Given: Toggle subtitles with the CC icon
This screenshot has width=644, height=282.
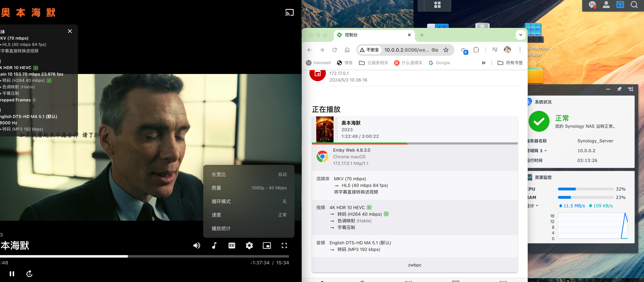Looking at the screenshot, I should click(232, 246).
